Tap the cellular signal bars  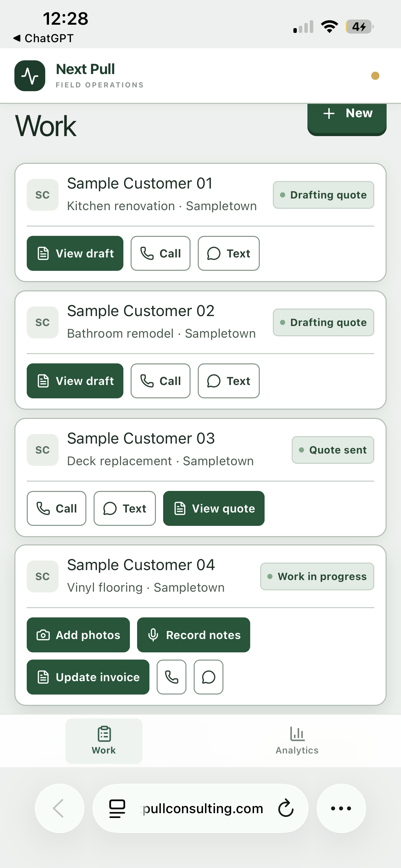(303, 26)
